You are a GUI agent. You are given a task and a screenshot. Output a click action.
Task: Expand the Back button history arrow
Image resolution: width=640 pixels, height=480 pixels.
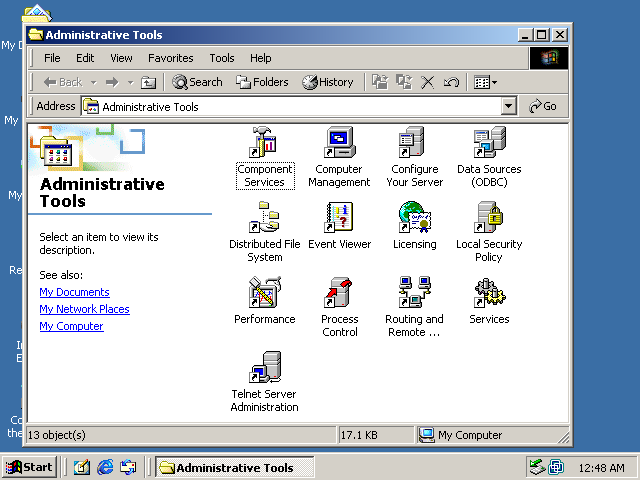(94, 82)
